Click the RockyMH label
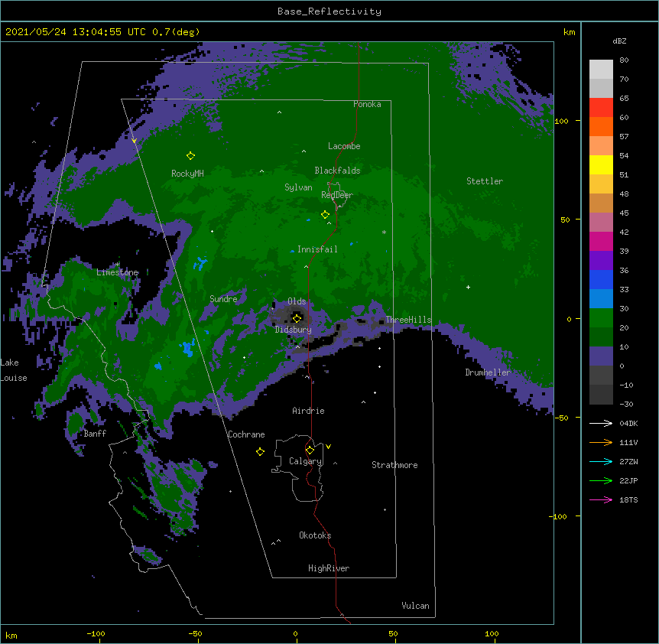 [x=187, y=174]
